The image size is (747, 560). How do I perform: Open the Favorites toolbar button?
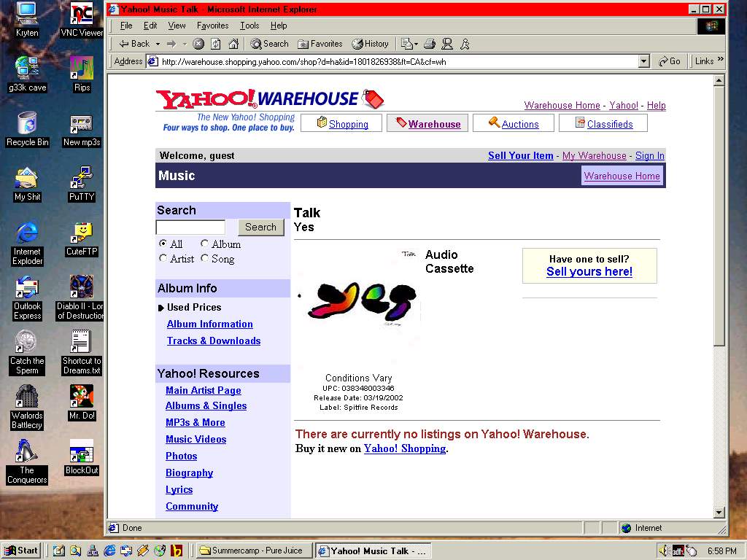(x=320, y=44)
